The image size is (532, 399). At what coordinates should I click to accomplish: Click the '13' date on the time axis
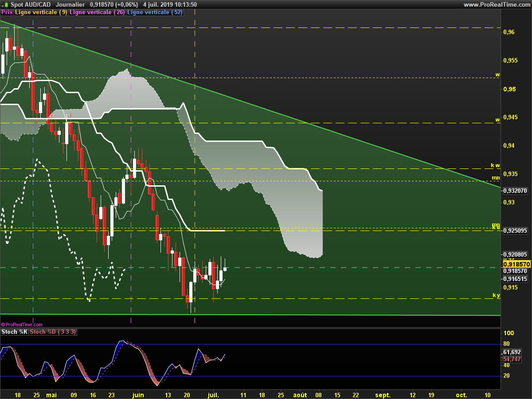[x=168, y=395]
